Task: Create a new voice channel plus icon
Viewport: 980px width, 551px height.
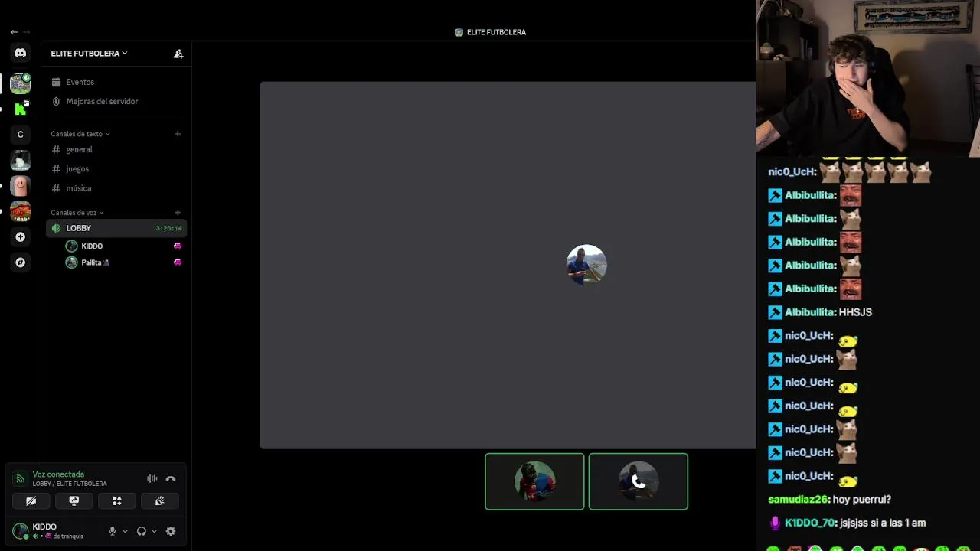Action: 178,213
